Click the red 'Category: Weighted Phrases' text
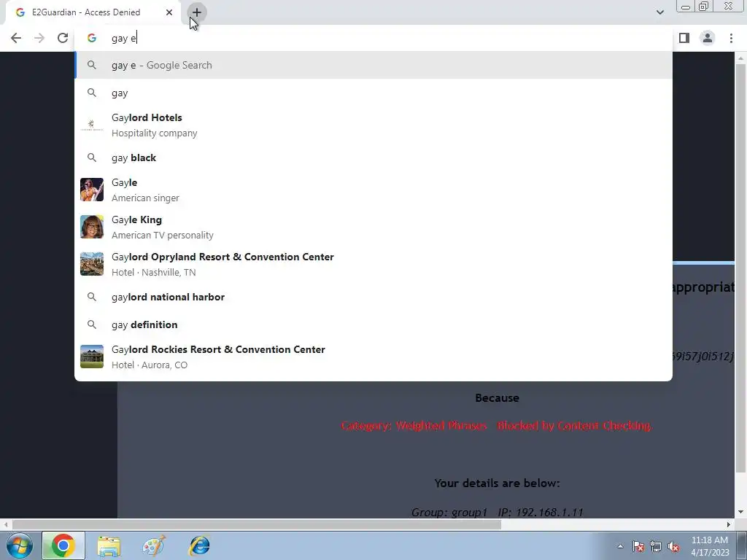Image resolution: width=747 pixels, height=560 pixels. tap(497, 426)
